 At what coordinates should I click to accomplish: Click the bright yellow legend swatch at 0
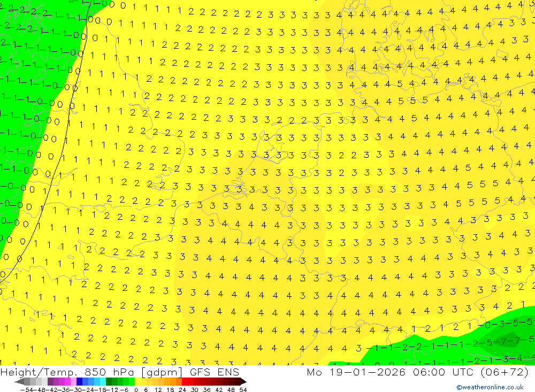coord(138,381)
